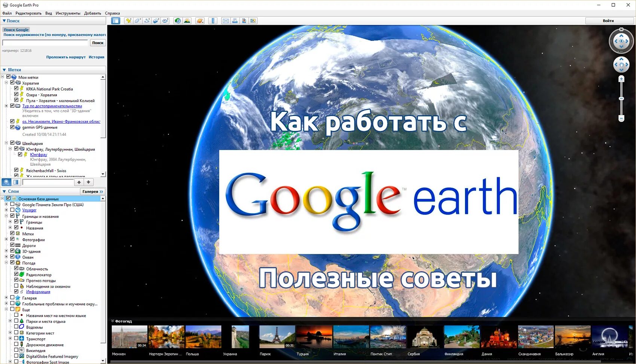
Task: Open the Галерея button in Layers
Action: (92, 192)
